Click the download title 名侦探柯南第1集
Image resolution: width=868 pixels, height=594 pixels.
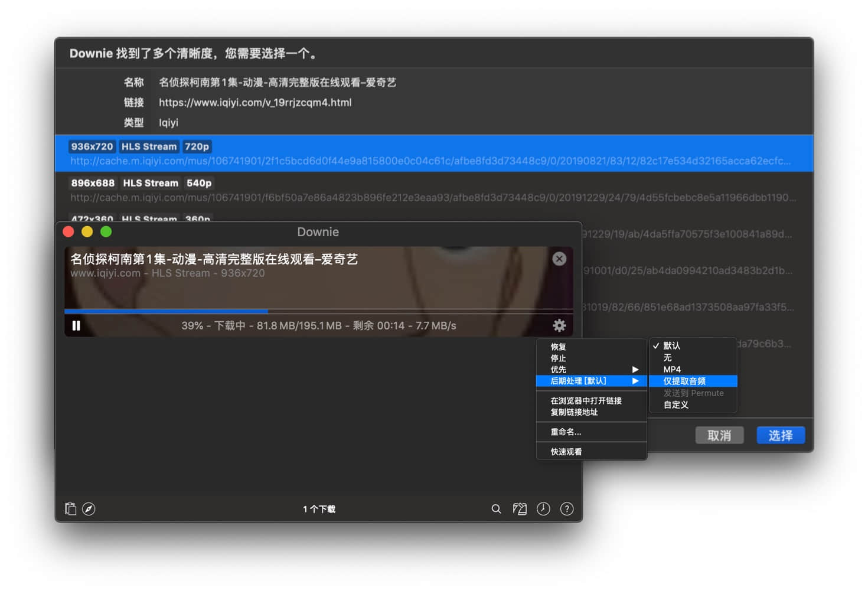[214, 259]
